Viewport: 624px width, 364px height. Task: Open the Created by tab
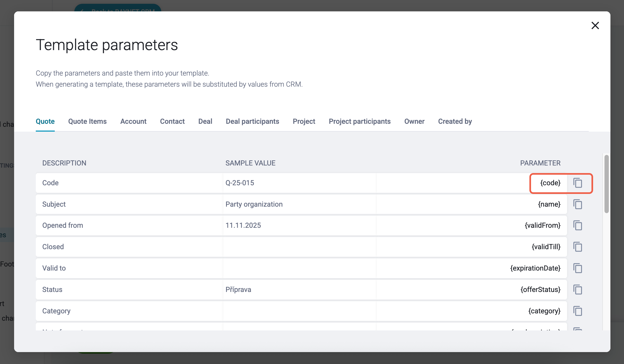(x=455, y=121)
